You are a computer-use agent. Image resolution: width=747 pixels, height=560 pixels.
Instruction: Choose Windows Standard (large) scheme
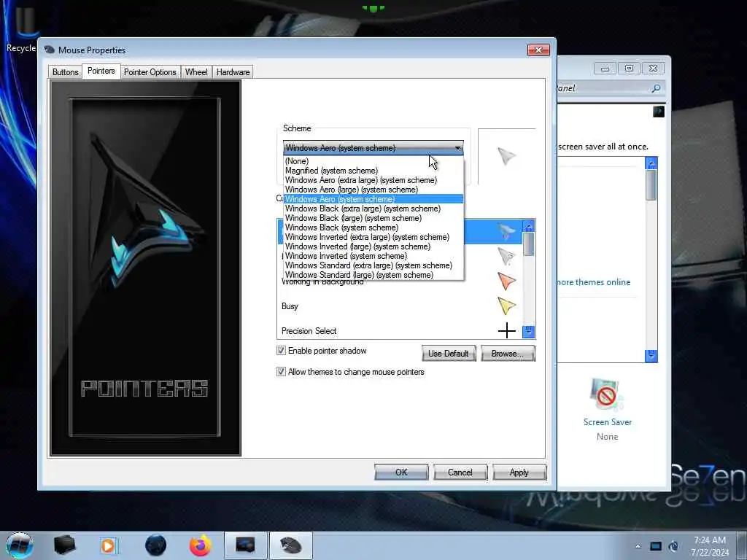(x=373, y=275)
